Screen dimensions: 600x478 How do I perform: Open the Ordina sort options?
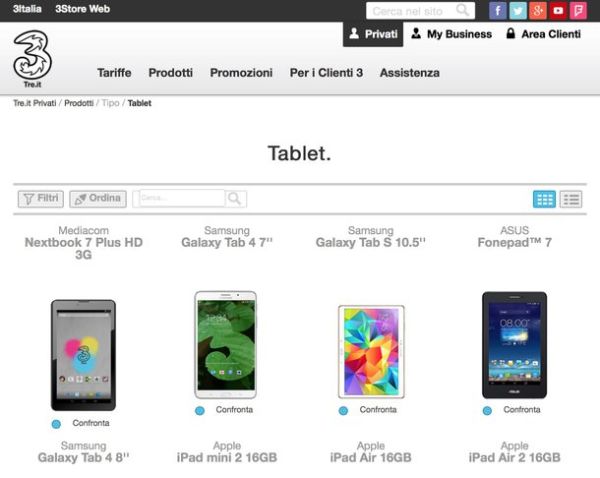98,199
